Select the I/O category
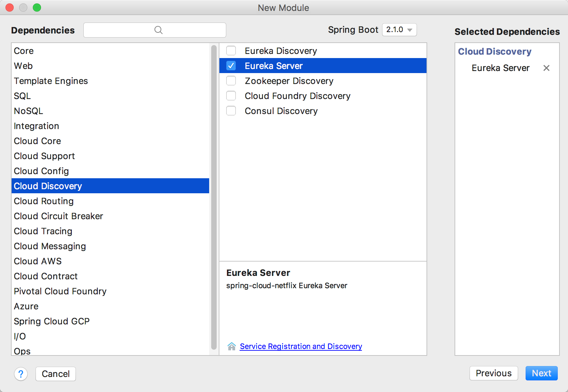This screenshot has width=568, height=392. 110,336
